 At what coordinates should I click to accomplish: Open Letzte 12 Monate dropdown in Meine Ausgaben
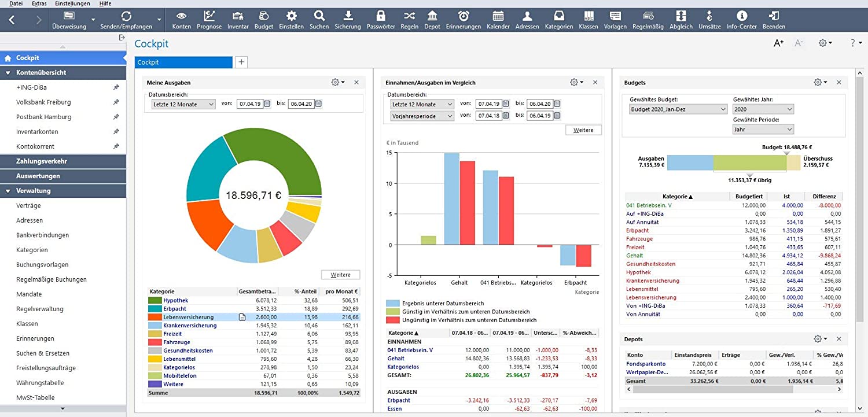click(182, 104)
